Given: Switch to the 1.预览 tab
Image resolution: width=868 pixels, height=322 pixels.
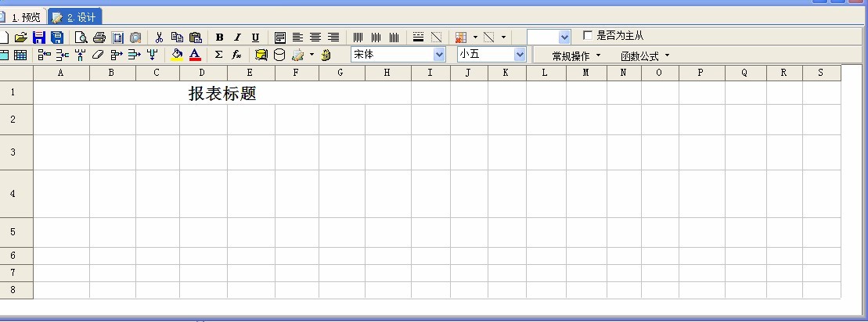Looking at the screenshot, I should tap(23, 16).
